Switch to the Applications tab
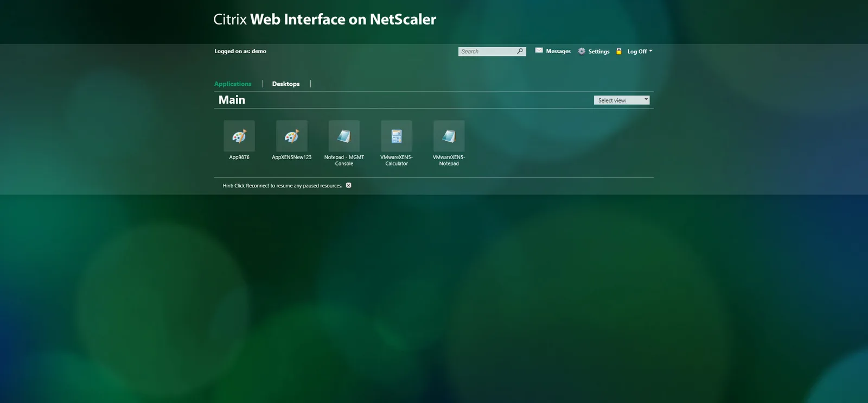The height and width of the screenshot is (403, 868). click(233, 84)
